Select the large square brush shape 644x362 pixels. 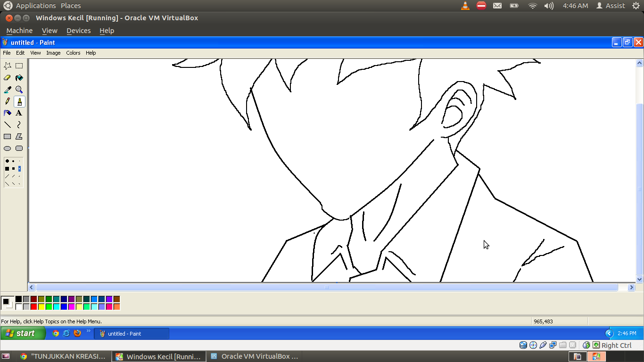coord(7,169)
